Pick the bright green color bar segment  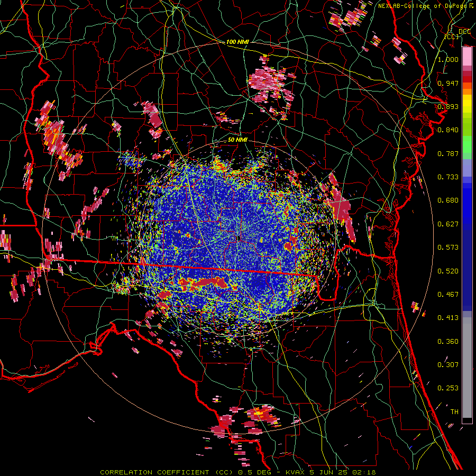tap(467, 145)
